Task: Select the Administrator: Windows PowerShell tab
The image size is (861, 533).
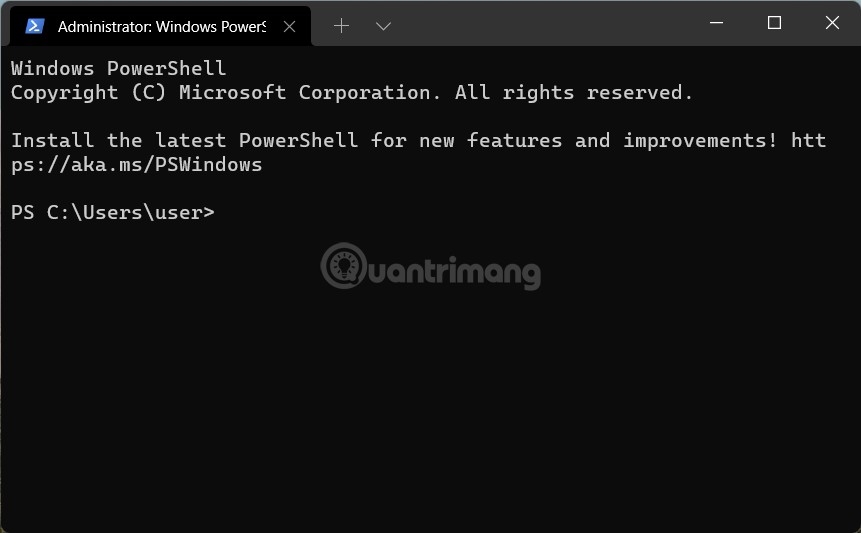Action: tap(160, 27)
